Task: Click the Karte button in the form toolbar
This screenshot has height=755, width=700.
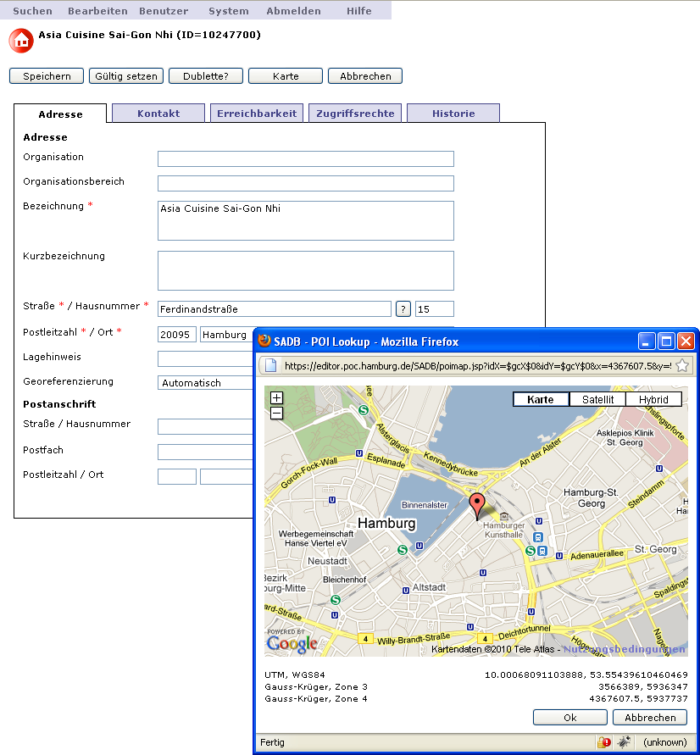Action: [x=286, y=76]
